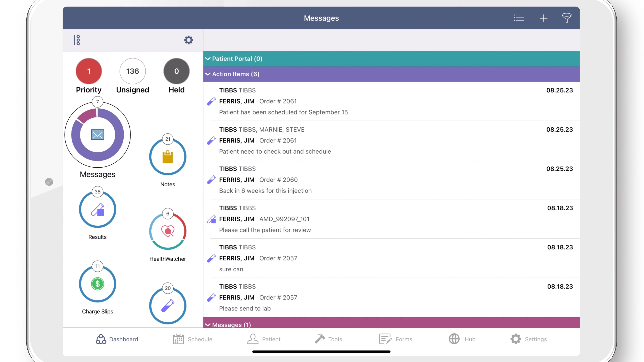Image resolution: width=644 pixels, height=362 pixels.
Task: Click 'Order # 2060' text
Action: (279, 180)
